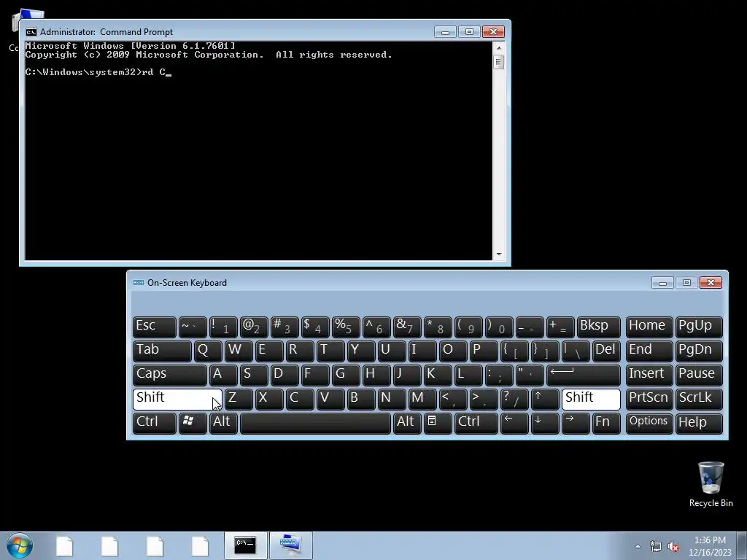This screenshot has width=747, height=560.
Task: Open On-Screen Keyboard icon in taskbar
Action: 291,545
